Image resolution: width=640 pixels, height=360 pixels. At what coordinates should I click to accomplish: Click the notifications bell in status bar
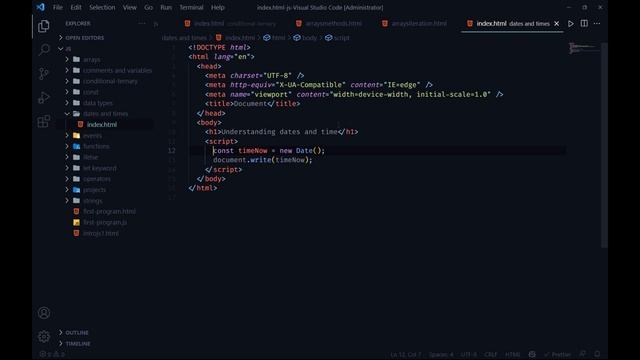[597, 354]
